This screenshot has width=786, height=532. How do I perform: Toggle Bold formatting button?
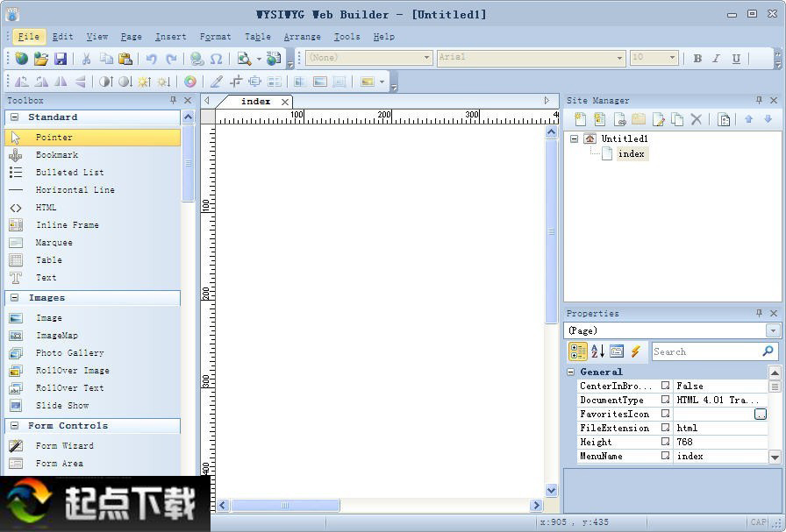697,58
